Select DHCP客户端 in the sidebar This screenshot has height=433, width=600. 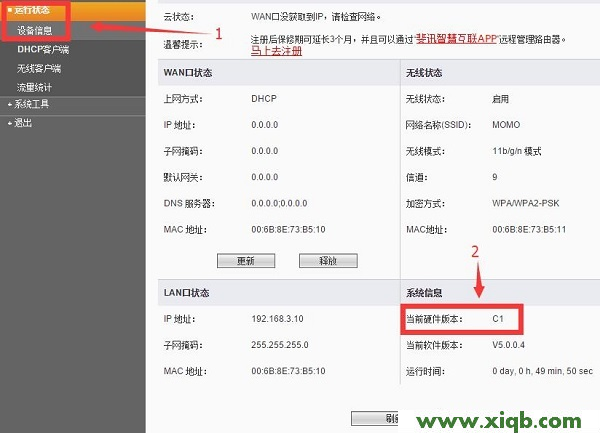click(43, 48)
